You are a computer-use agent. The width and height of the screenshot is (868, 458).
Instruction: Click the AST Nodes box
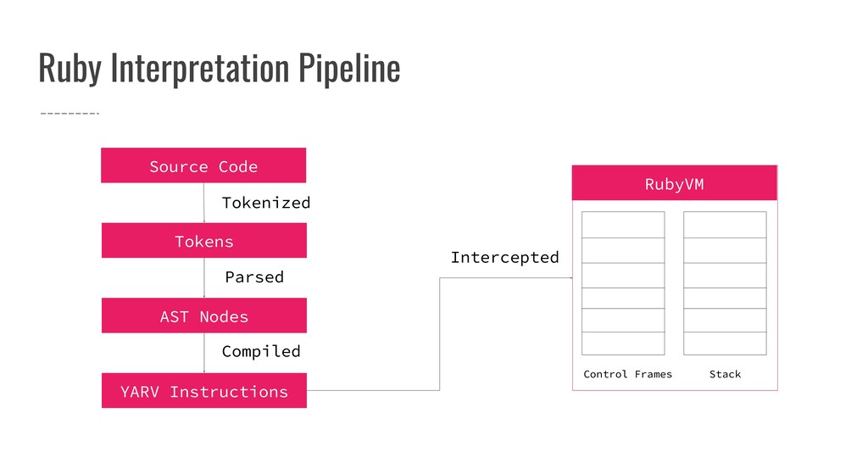pos(203,316)
